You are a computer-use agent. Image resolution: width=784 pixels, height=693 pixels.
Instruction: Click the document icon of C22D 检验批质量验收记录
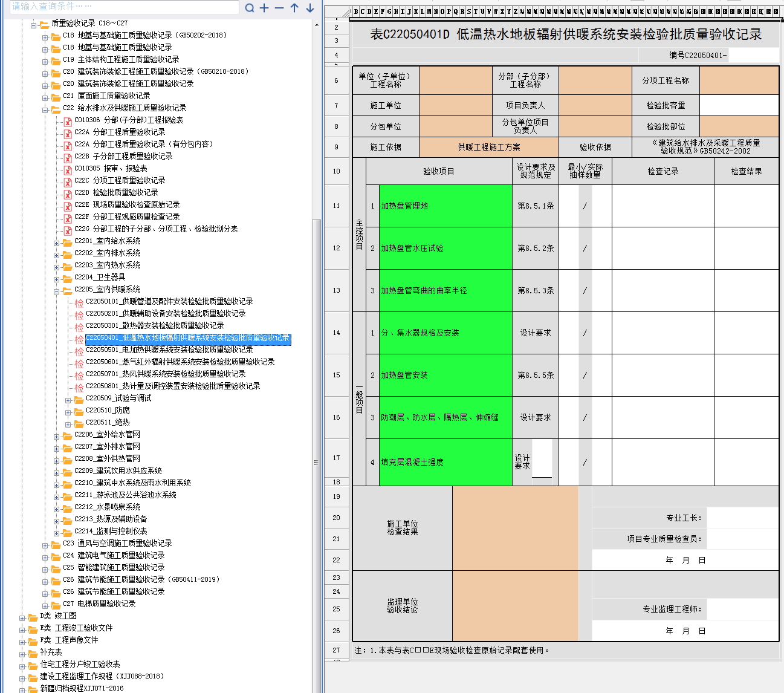tap(68, 194)
